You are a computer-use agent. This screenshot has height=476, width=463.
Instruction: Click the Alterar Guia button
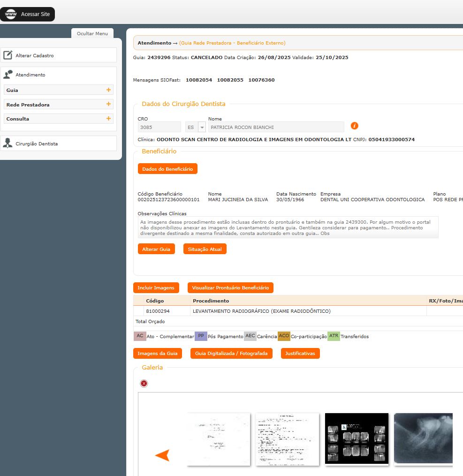156,249
